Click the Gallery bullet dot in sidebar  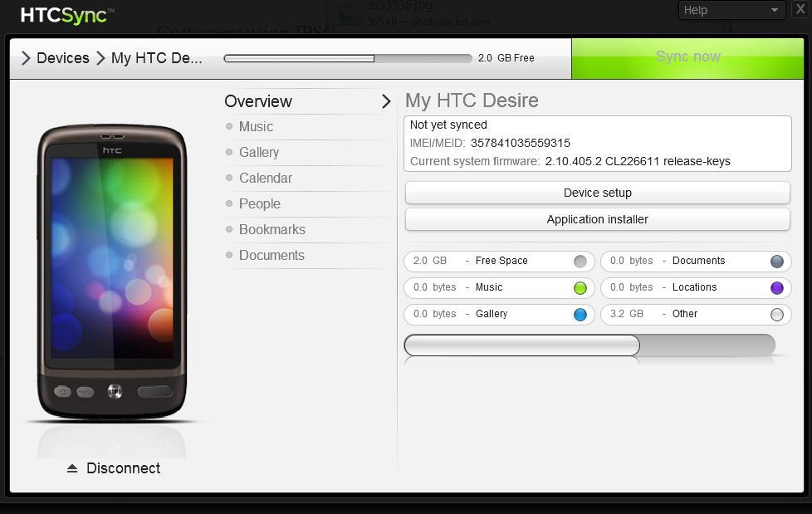229,152
